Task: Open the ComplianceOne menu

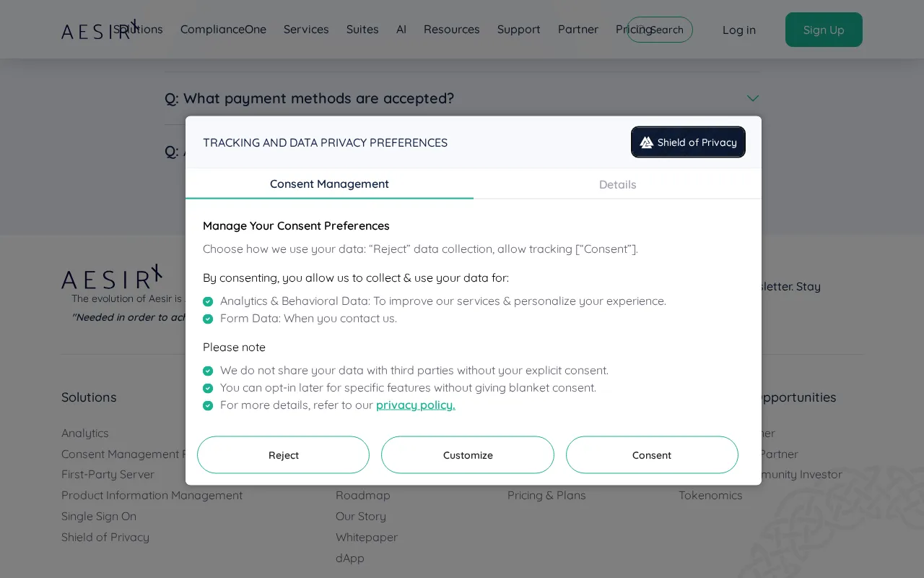Action: (x=223, y=30)
